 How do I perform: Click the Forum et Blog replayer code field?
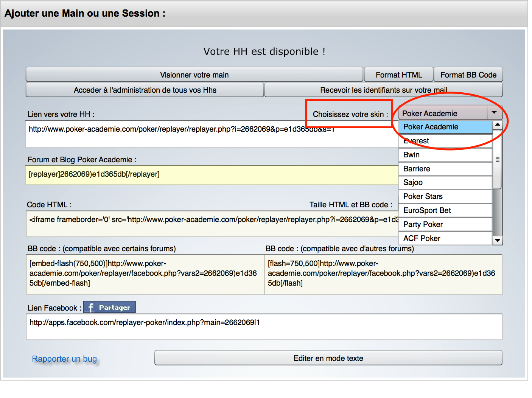pos(212,175)
